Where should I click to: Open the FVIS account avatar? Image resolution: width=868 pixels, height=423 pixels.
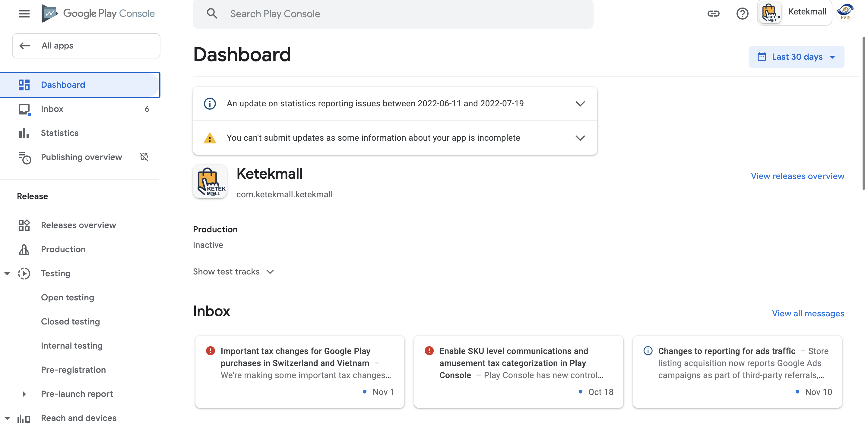tap(845, 13)
